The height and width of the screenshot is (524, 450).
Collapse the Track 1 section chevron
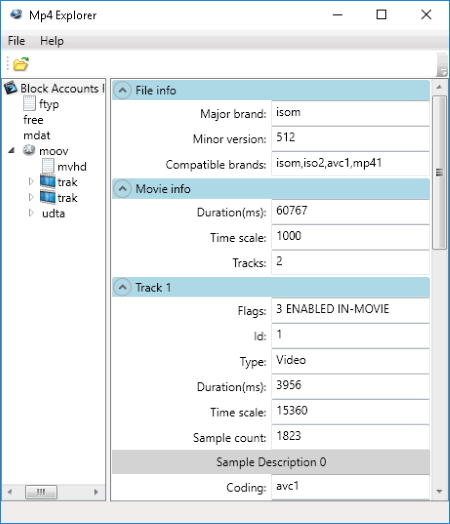click(x=123, y=287)
